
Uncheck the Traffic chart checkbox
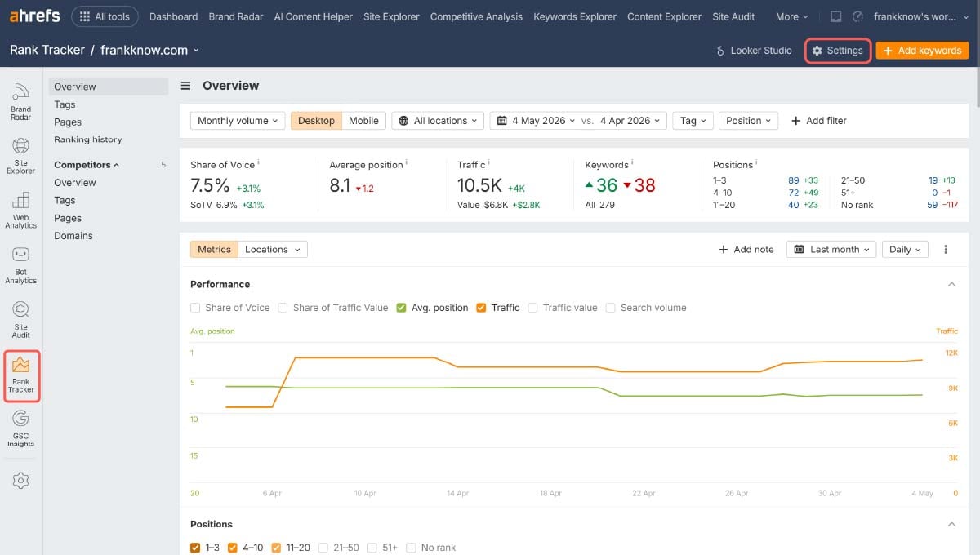pyautogui.click(x=481, y=308)
